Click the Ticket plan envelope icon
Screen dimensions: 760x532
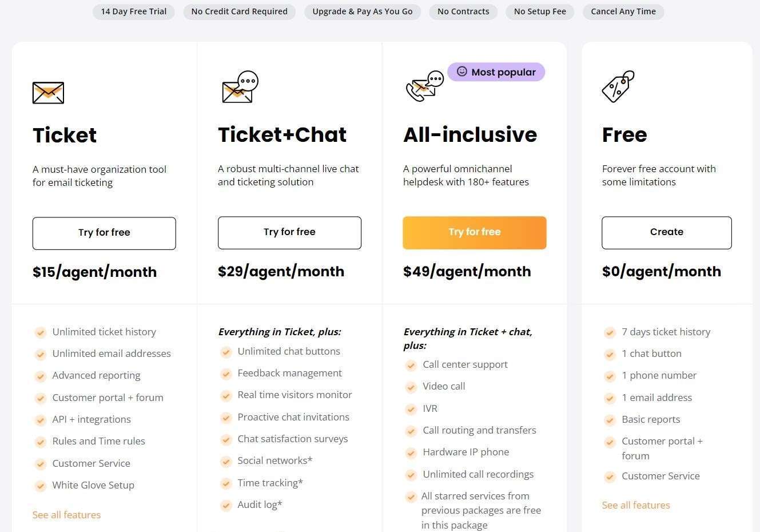click(x=48, y=93)
